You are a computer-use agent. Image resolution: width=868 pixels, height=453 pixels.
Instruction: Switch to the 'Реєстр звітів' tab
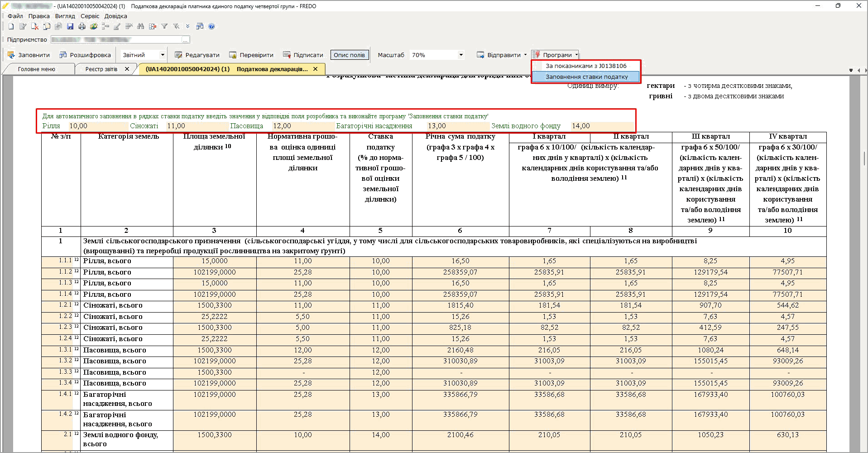click(101, 69)
